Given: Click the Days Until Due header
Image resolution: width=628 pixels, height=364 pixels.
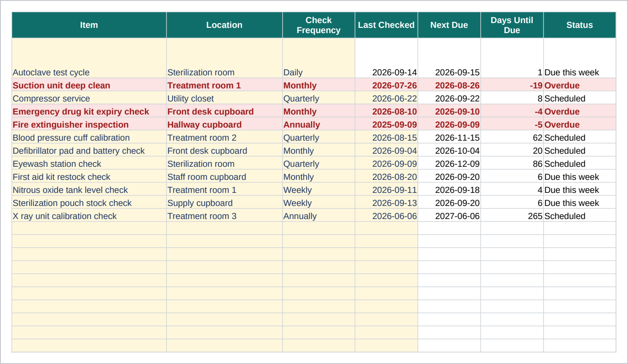Looking at the screenshot, I should click(512, 25).
